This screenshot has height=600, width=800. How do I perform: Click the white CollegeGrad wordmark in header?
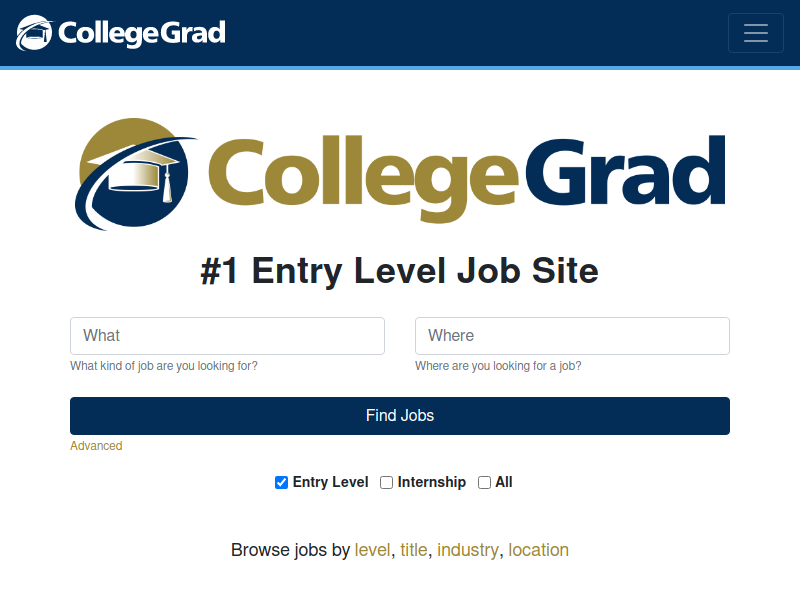[x=142, y=33]
